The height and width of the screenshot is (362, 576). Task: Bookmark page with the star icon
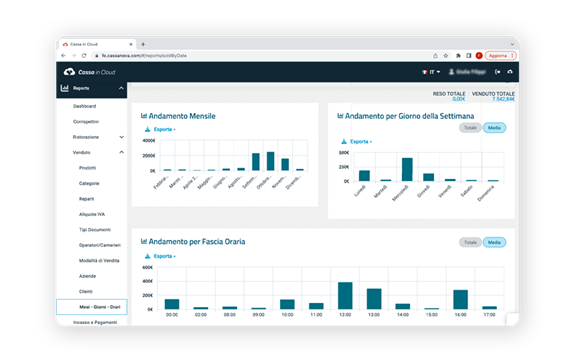click(x=446, y=55)
